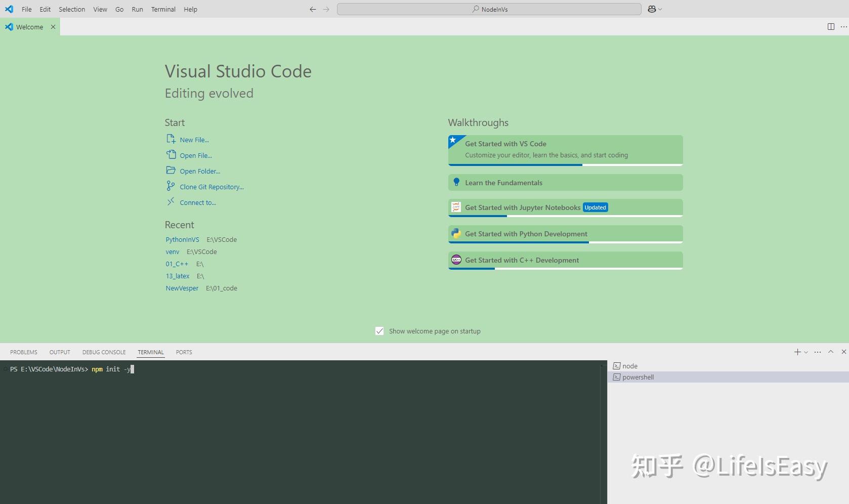Select the Welcome tab
Screen dimensions: 849x504
tap(28, 27)
